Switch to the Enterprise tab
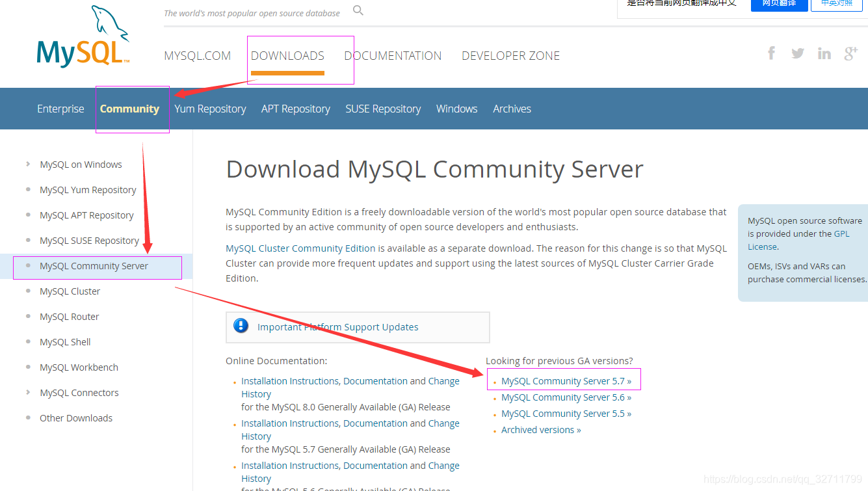868x491 pixels. pyautogui.click(x=60, y=109)
